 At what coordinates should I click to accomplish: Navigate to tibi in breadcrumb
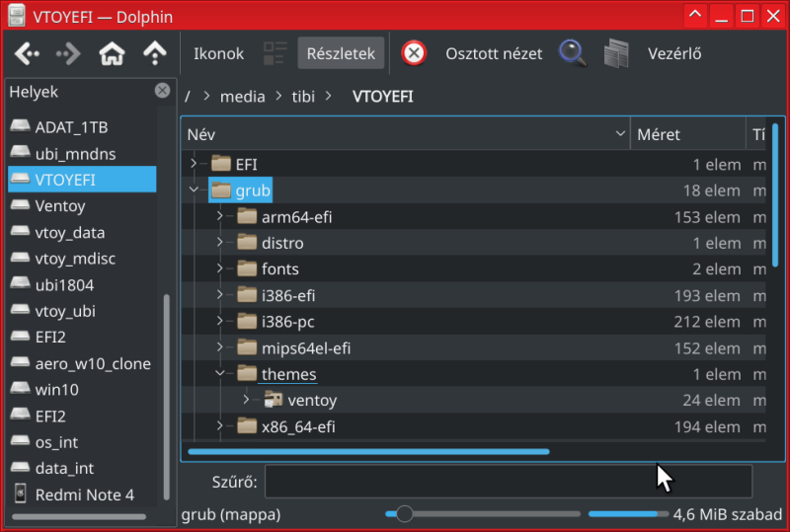click(303, 96)
